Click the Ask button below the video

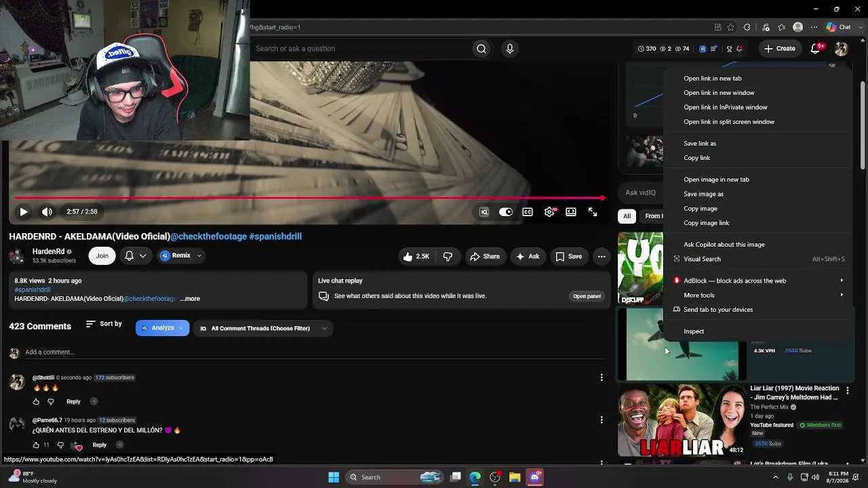click(x=528, y=256)
